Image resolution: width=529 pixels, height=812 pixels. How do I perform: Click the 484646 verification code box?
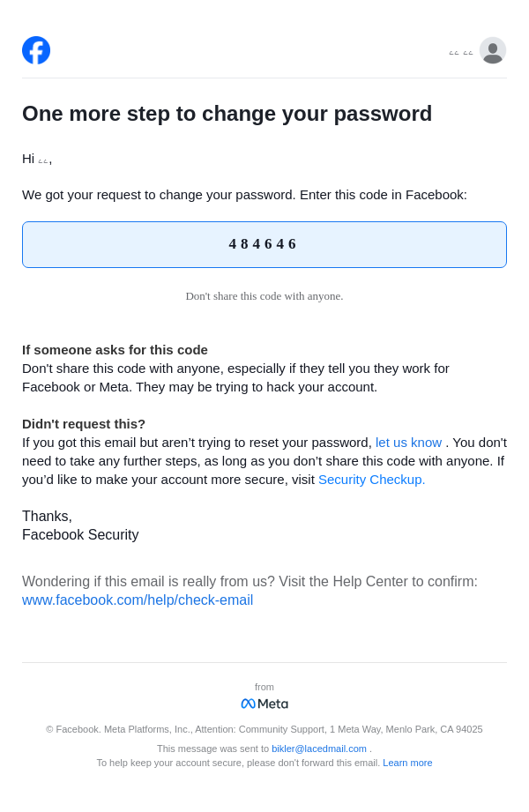(264, 244)
